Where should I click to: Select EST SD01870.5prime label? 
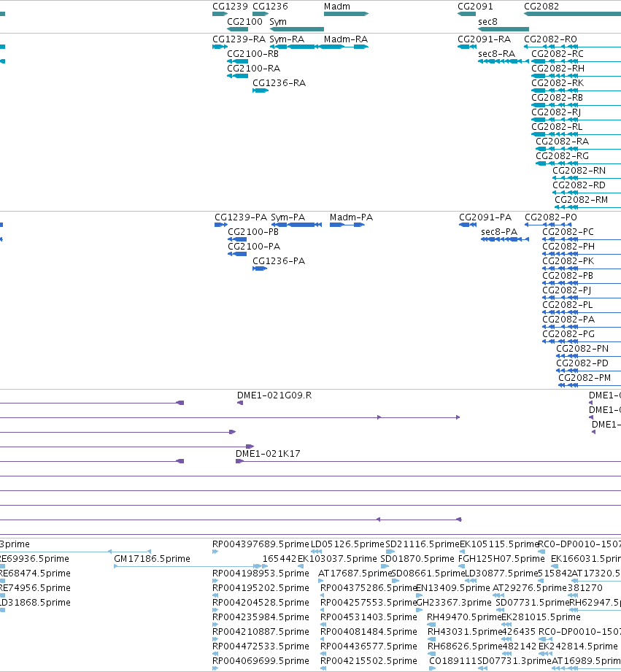click(x=417, y=559)
